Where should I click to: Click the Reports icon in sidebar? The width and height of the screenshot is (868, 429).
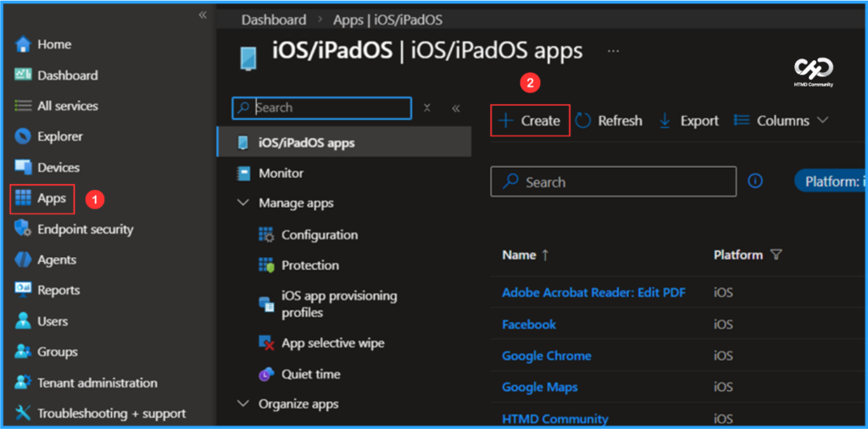coord(23,290)
